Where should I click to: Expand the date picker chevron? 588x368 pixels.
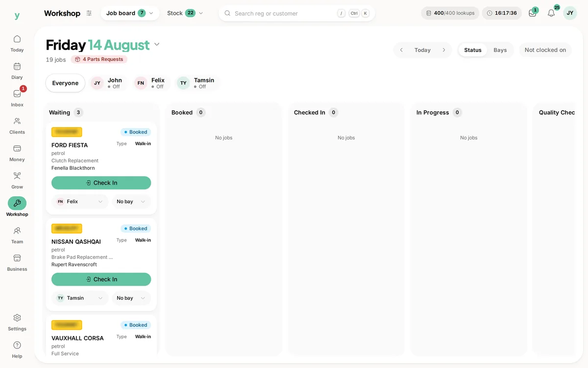pos(157,45)
